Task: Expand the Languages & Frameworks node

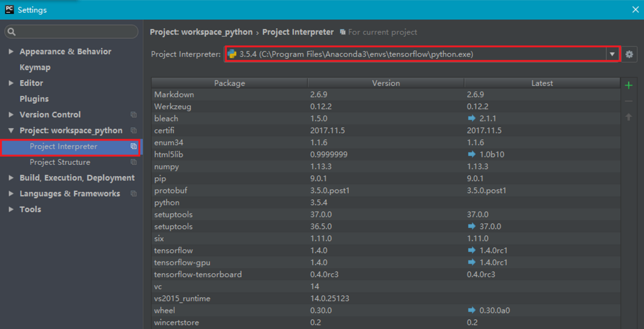Action: (11, 194)
